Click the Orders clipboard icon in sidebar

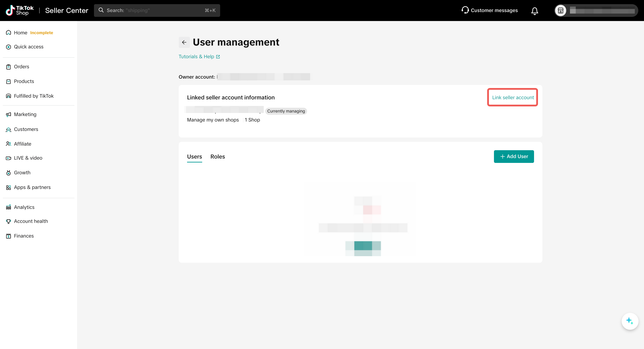pyautogui.click(x=9, y=67)
